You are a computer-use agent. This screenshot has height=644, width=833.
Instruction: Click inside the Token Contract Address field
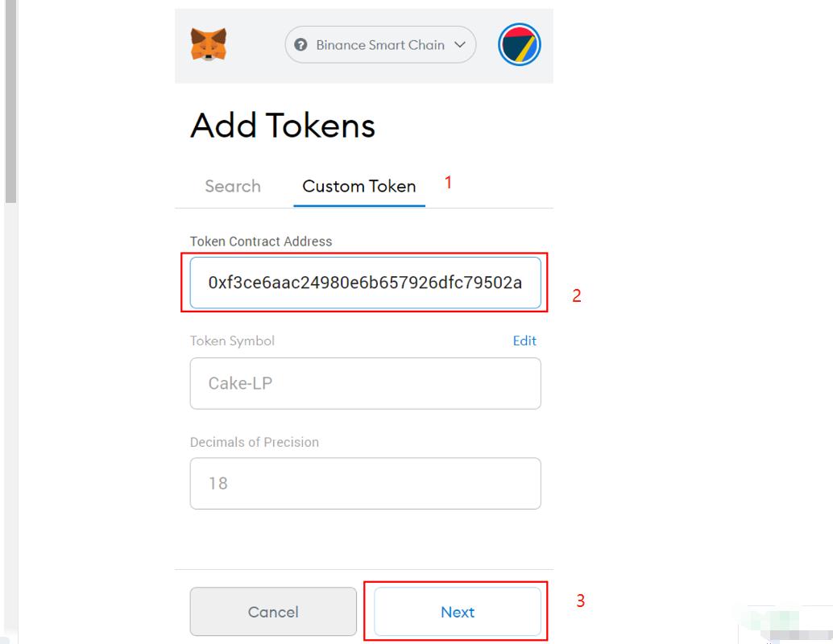click(x=365, y=283)
